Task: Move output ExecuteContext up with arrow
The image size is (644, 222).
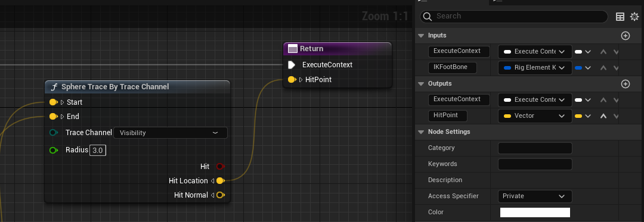Action: (x=603, y=99)
